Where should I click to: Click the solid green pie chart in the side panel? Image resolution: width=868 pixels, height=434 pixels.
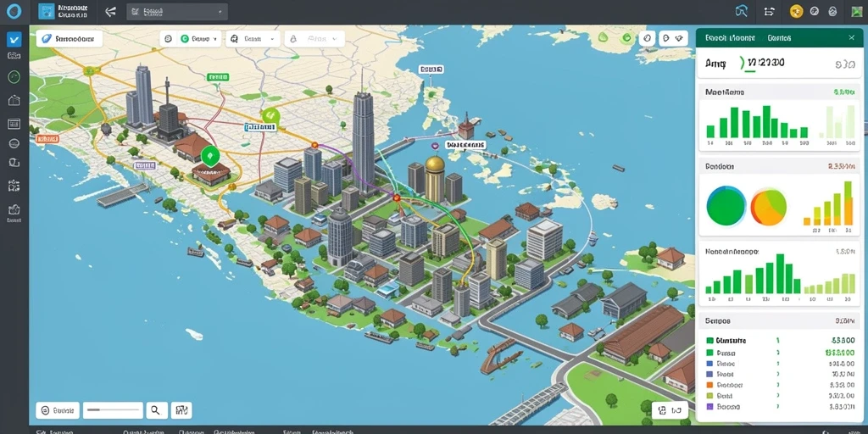pos(726,205)
